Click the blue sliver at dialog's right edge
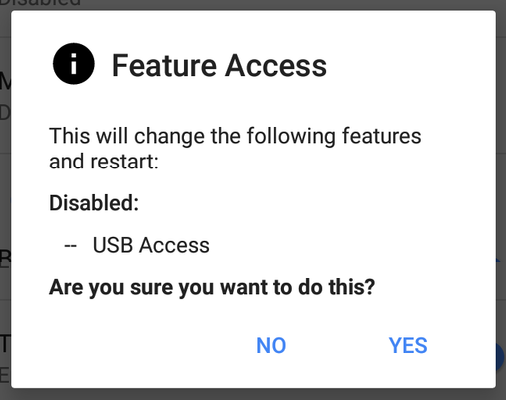Image resolution: width=506 pixels, height=400 pixels. [x=498, y=262]
